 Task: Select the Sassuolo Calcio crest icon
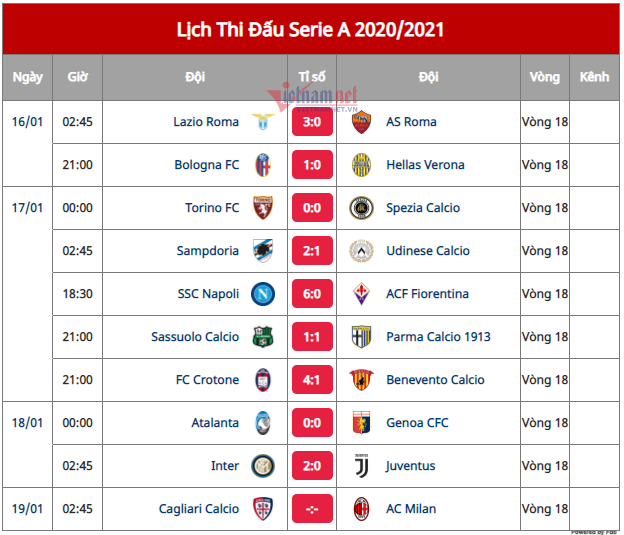[263, 337]
